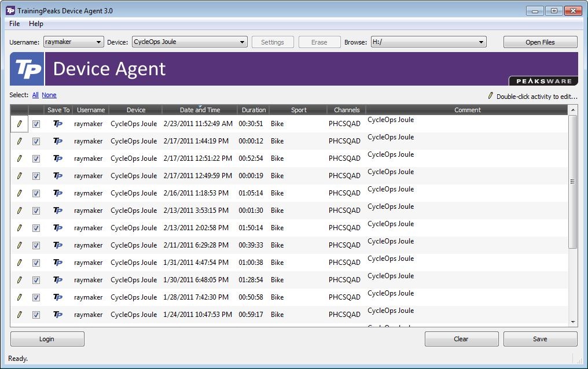Click the pencil icon on the 2/16/2011 1:18:53 PM row
Viewport: 588px width, 369px height.
point(20,193)
